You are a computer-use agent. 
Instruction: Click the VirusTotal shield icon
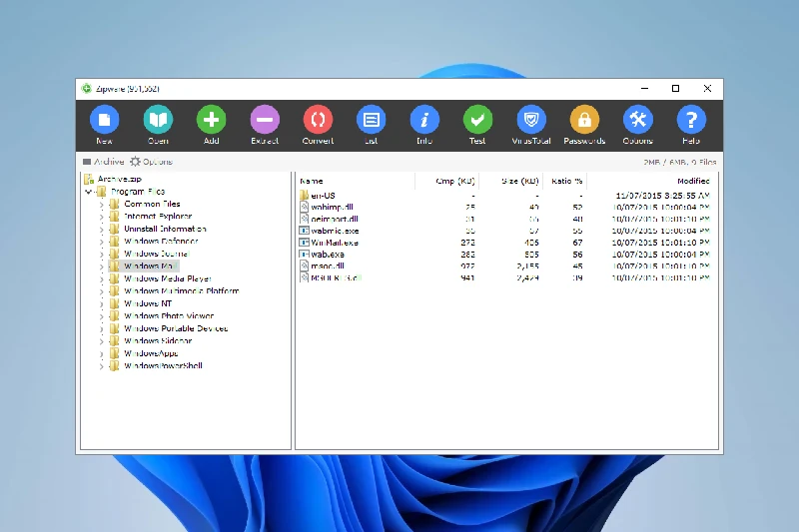tap(531, 120)
